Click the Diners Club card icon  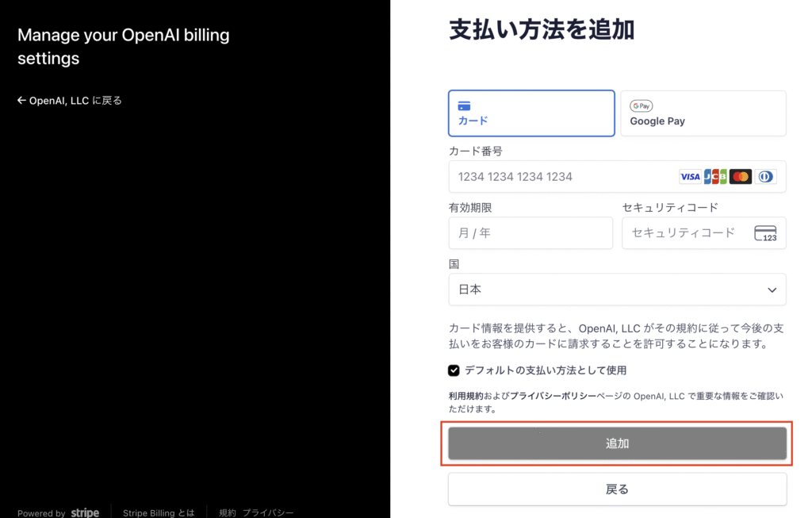pos(765,177)
